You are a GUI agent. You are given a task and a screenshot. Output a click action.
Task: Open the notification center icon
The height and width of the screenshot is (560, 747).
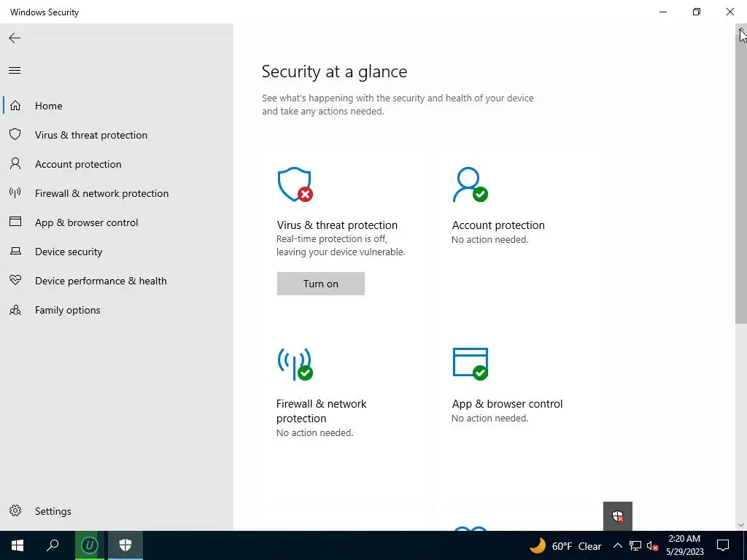[x=723, y=545]
